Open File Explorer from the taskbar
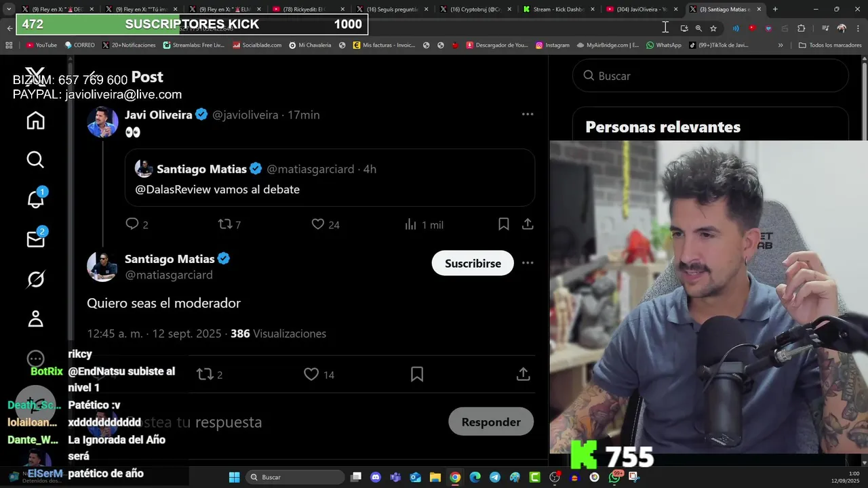Viewport: 868px width, 488px height. [x=435, y=477]
